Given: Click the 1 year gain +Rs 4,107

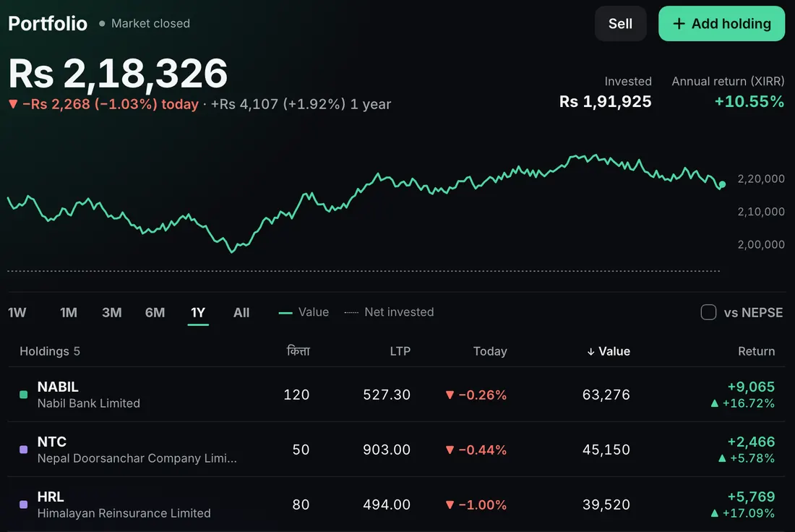Looking at the screenshot, I should coord(244,104).
